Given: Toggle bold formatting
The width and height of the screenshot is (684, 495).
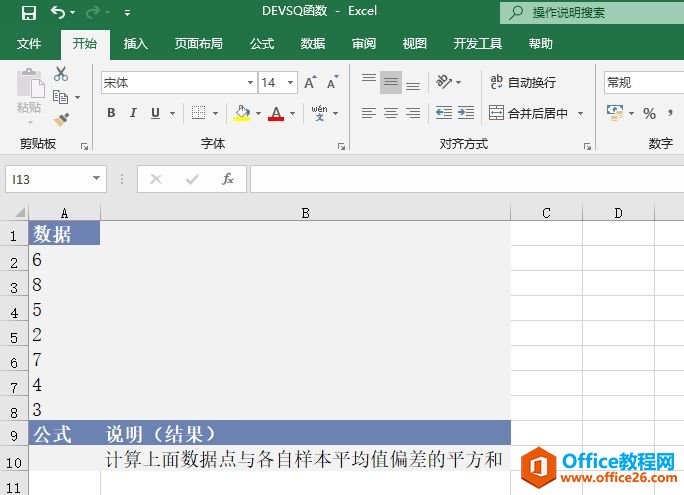Looking at the screenshot, I should pos(111,113).
